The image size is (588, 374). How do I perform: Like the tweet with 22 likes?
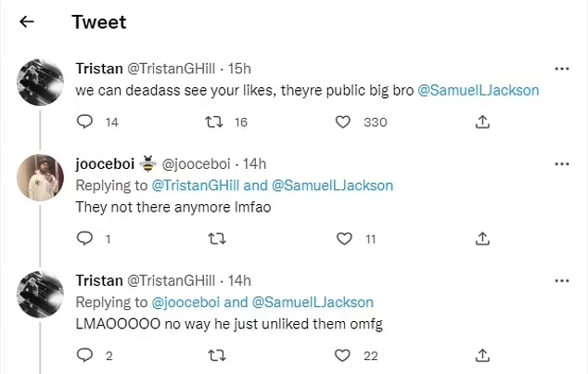click(x=343, y=355)
